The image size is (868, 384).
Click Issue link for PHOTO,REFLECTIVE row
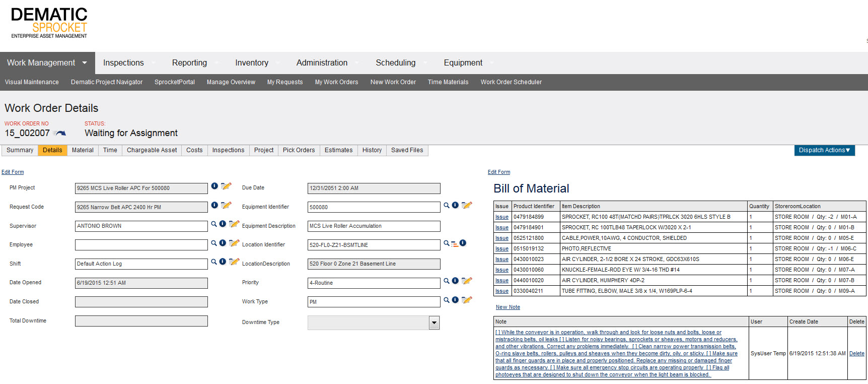[502, 249]
